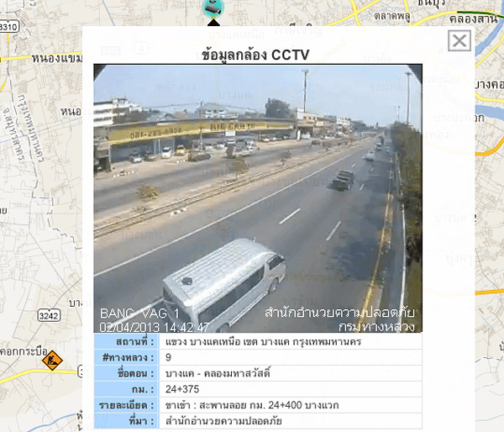
Task: Click the route 3242 highway shield
Action: (49, 315)
